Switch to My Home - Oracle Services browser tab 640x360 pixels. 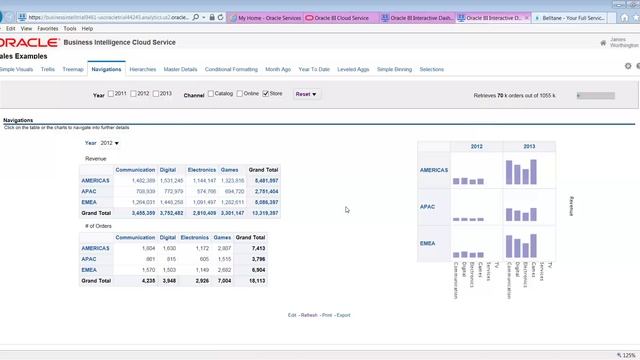coord(265,18)
